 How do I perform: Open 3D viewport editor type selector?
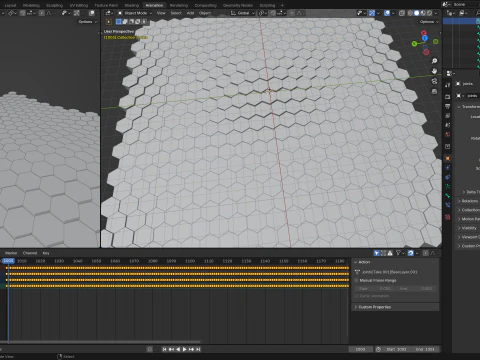click(109, 13)
